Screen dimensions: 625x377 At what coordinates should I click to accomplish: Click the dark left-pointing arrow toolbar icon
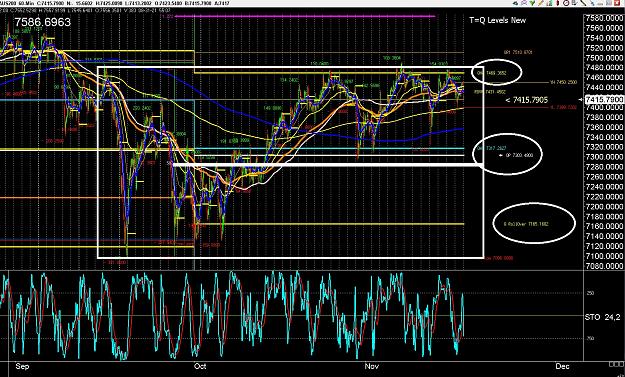[x=515, y=3]
